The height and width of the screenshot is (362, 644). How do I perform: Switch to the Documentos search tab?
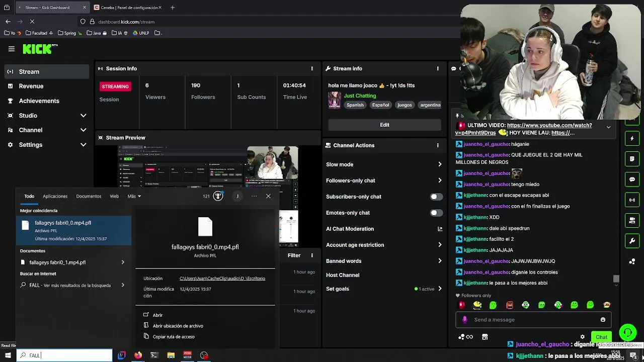point(89,196)
